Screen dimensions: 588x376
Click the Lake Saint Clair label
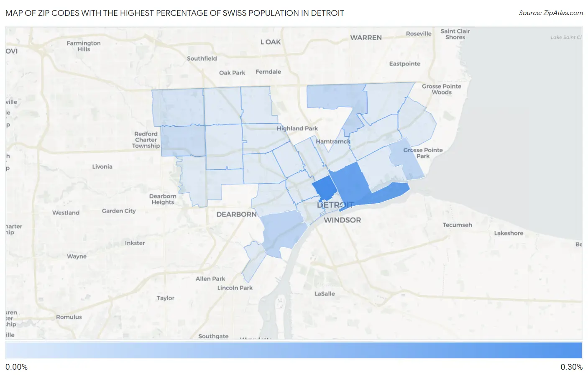(566, 37)
